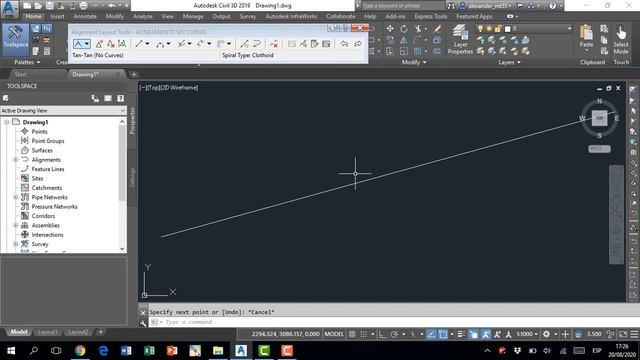Click the fixed curve tool icon
The image size is (640, 360).
pyautogui.click(x=160, y=44)
